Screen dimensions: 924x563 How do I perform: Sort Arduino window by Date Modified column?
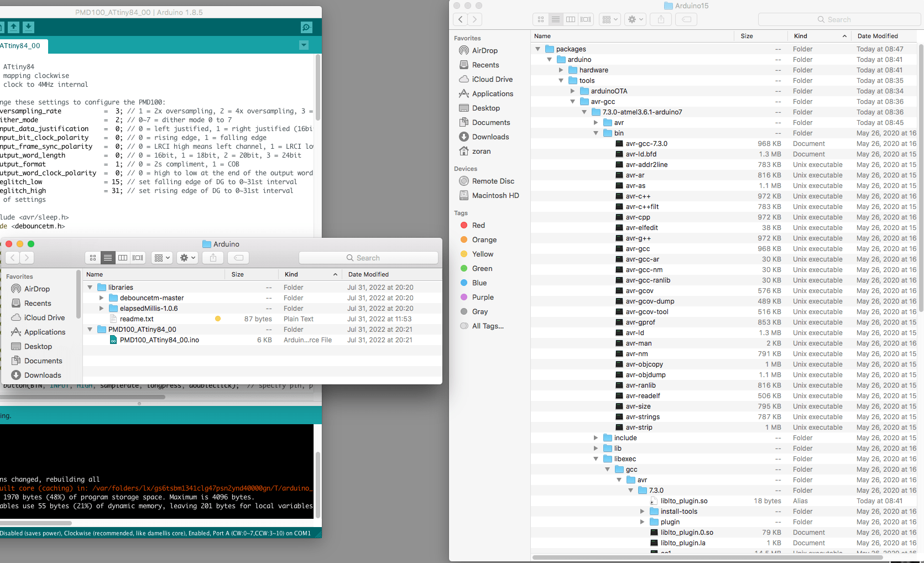(x=391, y=274)
